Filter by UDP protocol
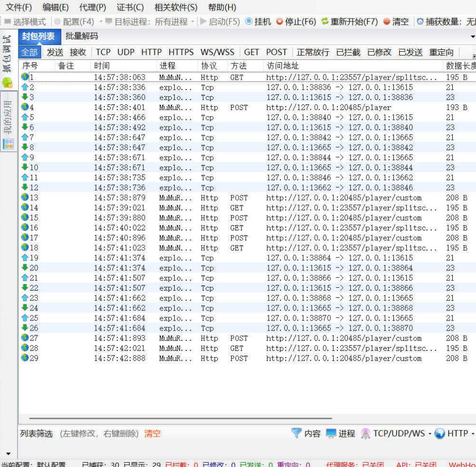This screenshot has height=467, width=476. (126, 52)
